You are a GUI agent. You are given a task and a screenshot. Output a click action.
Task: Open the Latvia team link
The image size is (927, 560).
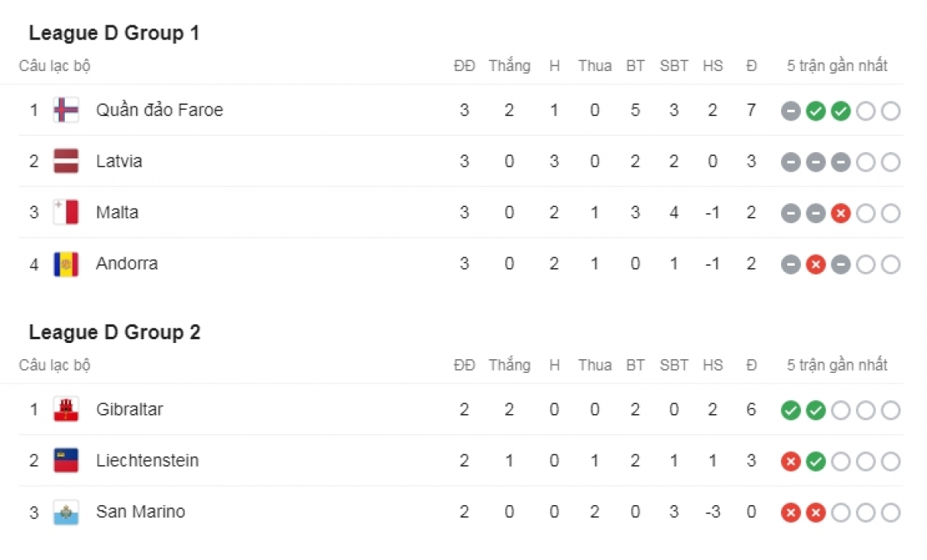click(119, 161)
